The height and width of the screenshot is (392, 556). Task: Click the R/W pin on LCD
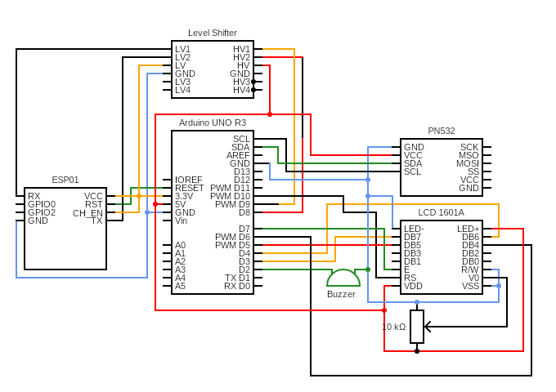470,269
